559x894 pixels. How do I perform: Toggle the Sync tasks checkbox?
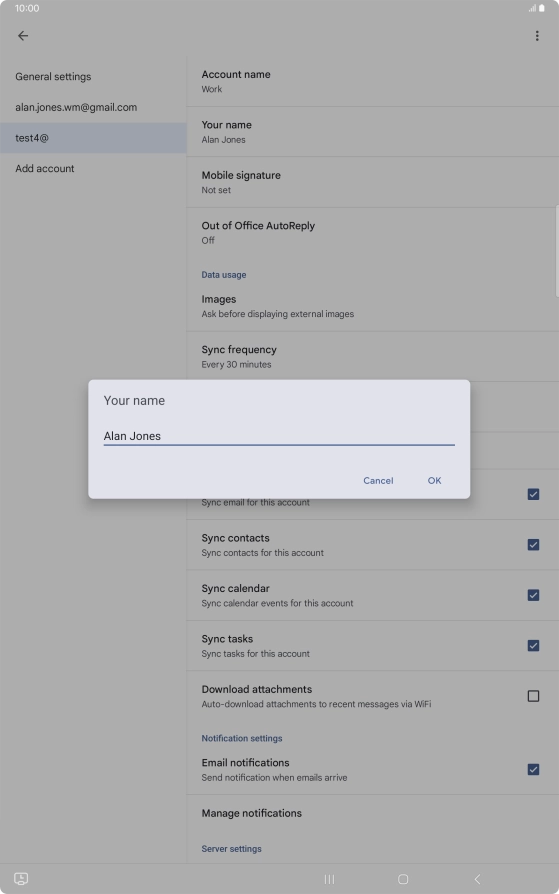tap(533, 645)
